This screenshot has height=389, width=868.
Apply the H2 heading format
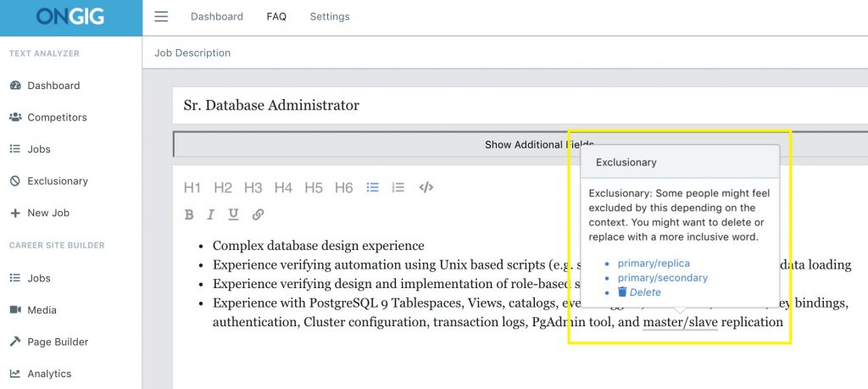[x=223, y=187]
